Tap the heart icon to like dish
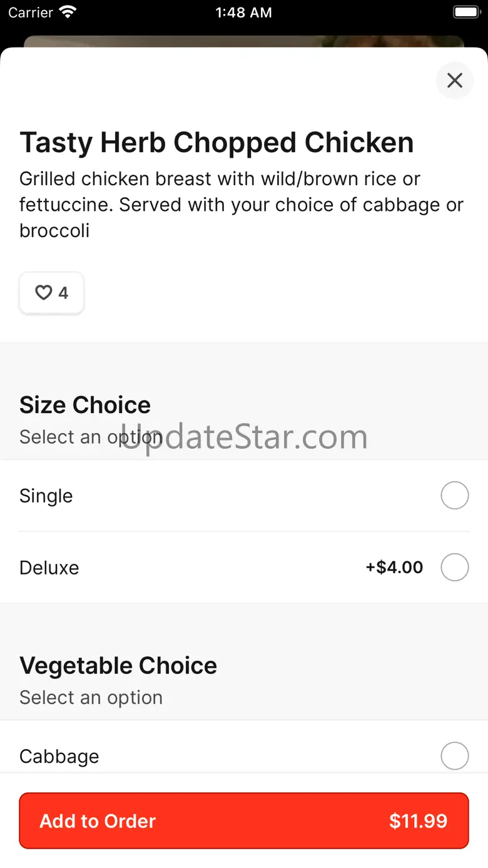 click(43, 293)
